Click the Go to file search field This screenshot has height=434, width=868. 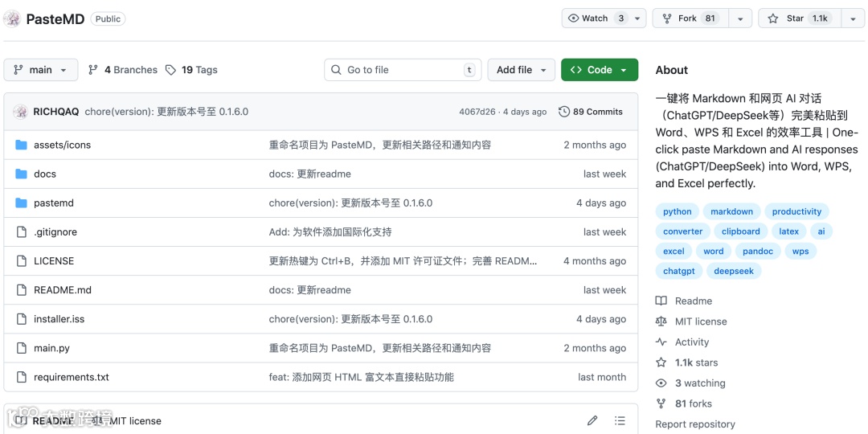403,70
